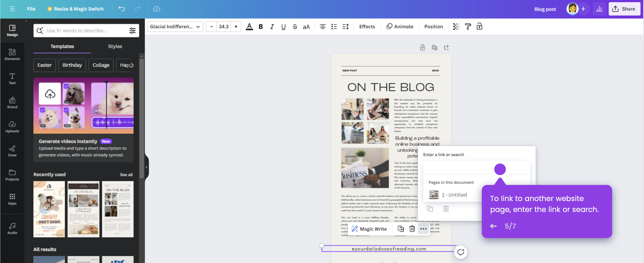The height and width of the screenshot is (263, 644).
Task: Expand the template category carousel arrow
Action: click(x=132, y=65)
